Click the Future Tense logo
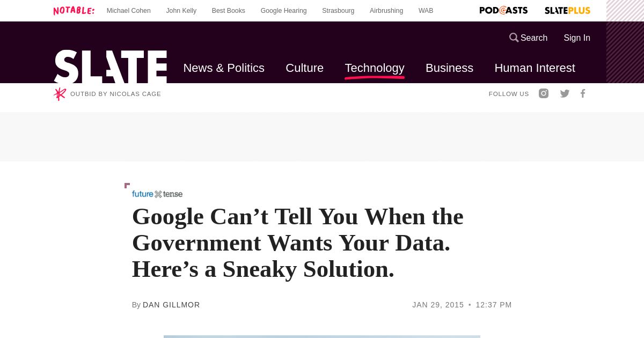Screen dimensions: 644x338 tap(157, 194)
